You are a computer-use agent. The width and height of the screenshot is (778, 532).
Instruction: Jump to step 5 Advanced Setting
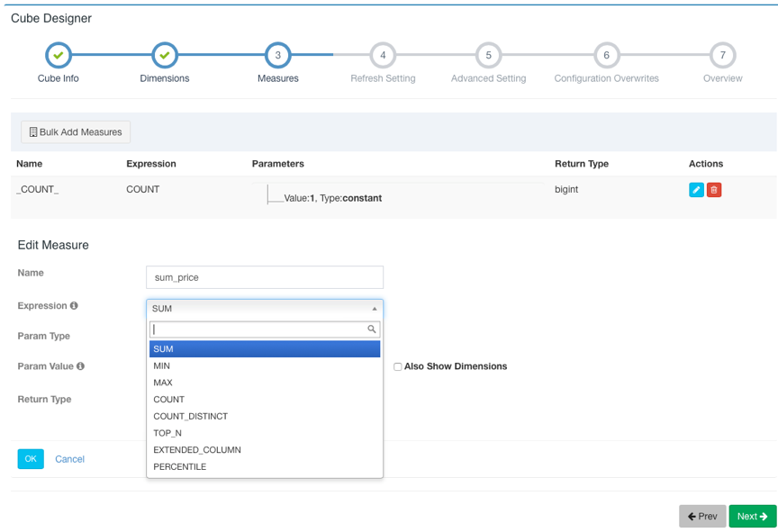pos(488,56)
